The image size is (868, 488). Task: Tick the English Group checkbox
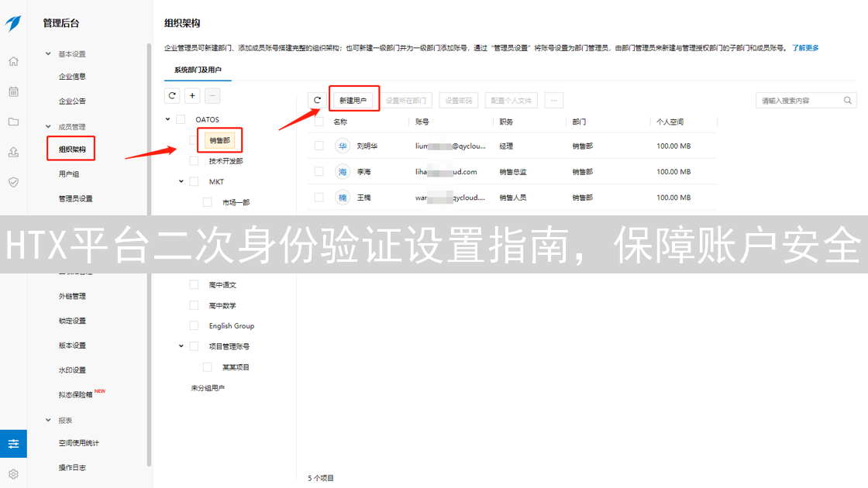(194, 326)
